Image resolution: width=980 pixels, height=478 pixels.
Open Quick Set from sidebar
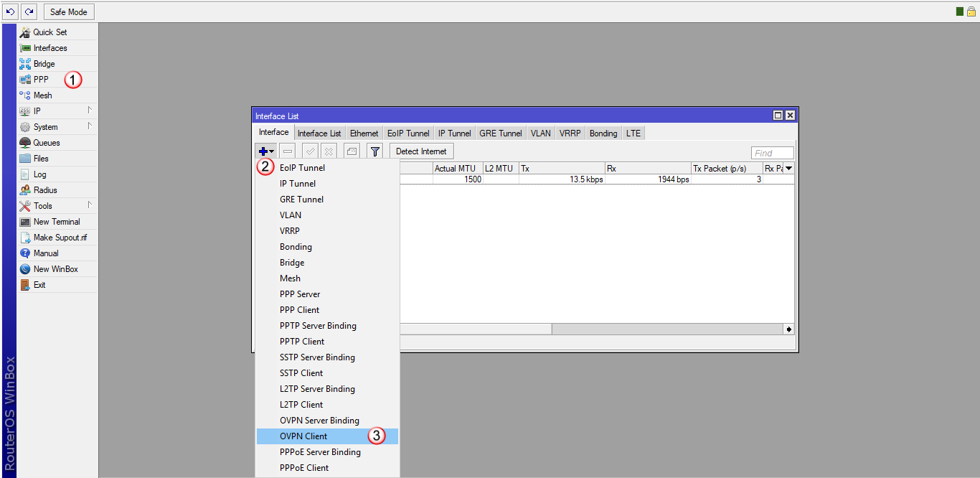click(x=57, y=32)
